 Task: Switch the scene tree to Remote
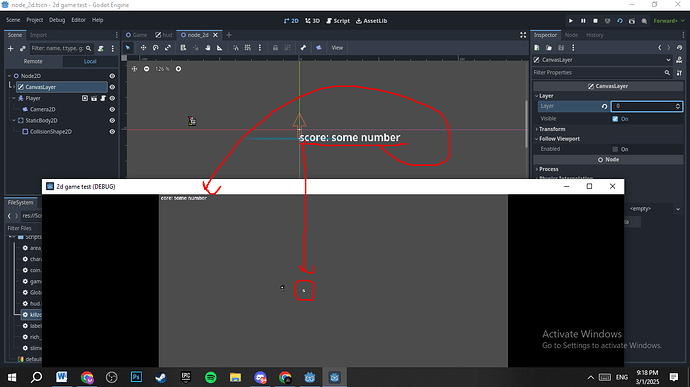click(33, 61)
